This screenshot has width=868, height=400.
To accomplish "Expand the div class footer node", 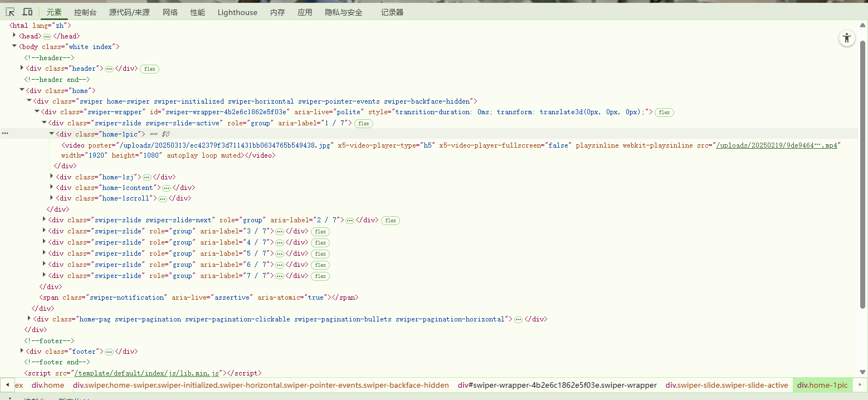I will (x=22, y=351).
